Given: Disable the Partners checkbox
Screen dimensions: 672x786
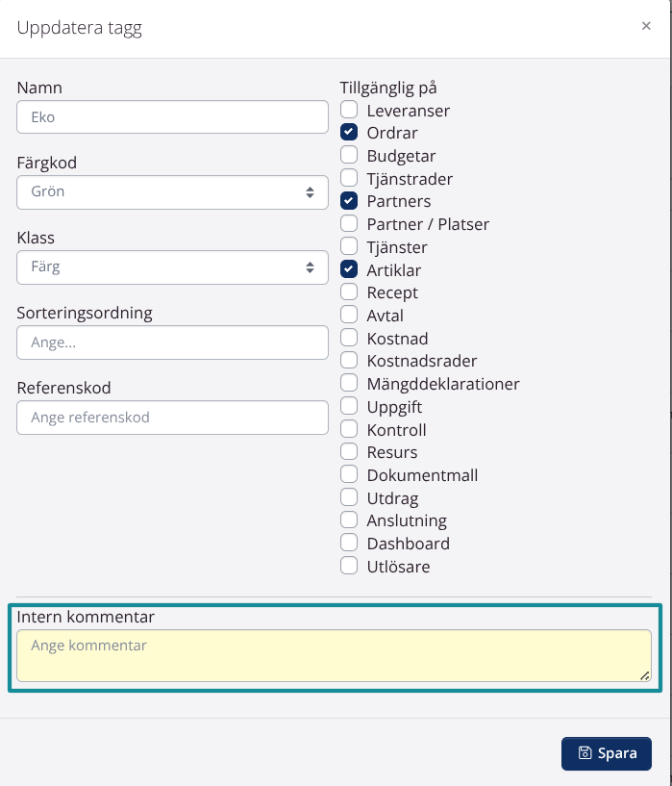Looking at the screenshot, I should [x=349, y=201].
